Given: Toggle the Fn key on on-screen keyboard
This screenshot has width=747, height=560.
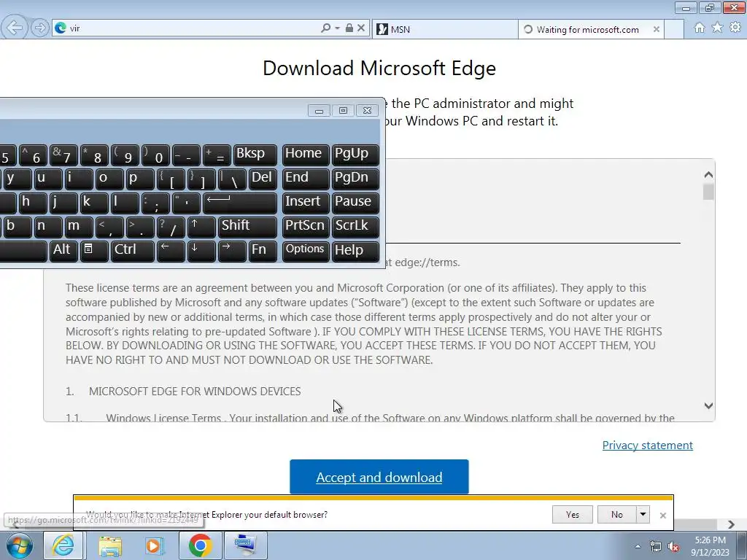Looking at the screenshot, I should pos(263,251).
